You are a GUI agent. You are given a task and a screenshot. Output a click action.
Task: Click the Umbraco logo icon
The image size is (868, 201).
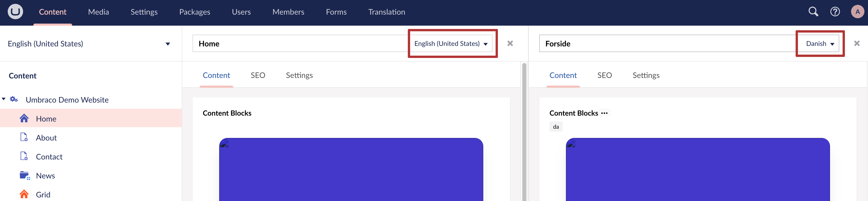point(15,12)
